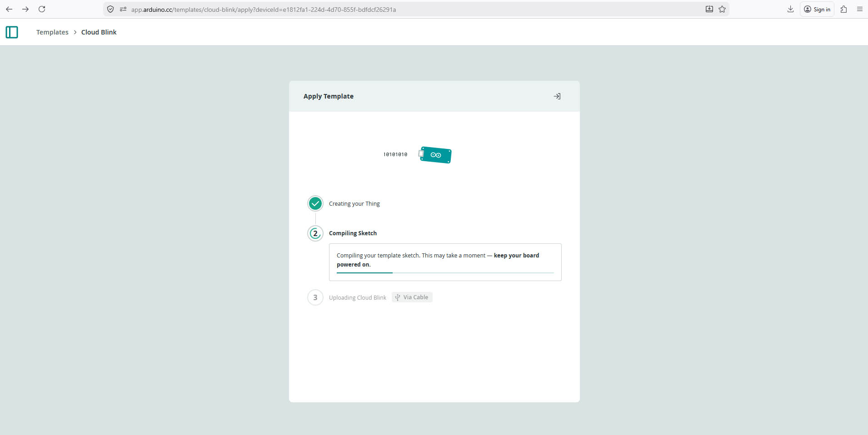Click the completed step checkmark icon

pyautogui.click(x=315, y=203)
